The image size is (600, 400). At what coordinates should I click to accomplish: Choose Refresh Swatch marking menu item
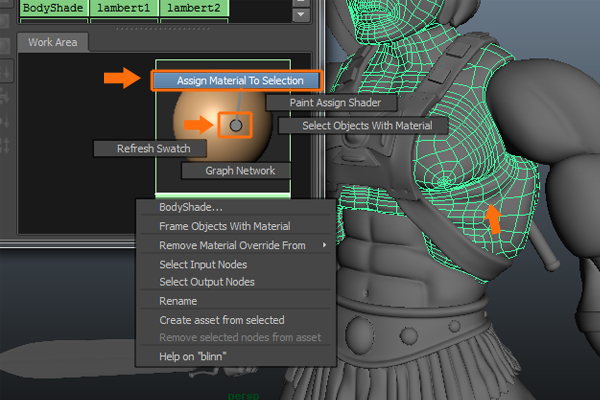[150, 149]
